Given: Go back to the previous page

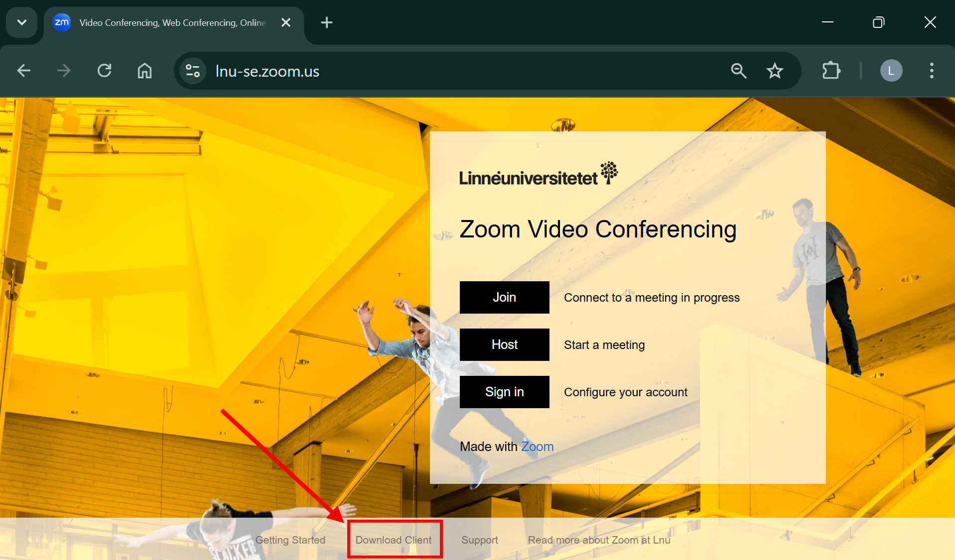Looking at the screenshot, I should [x=24, y=71].
